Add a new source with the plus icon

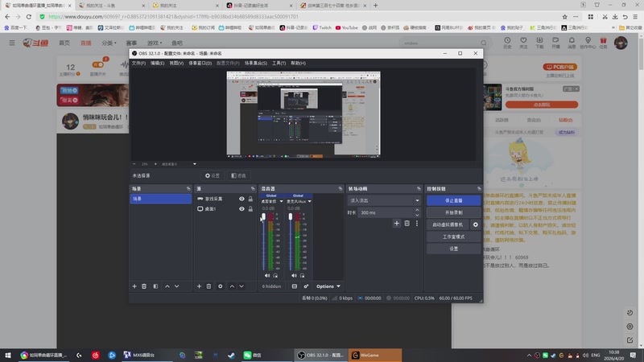pyautogui.click(x=199, y=286)
